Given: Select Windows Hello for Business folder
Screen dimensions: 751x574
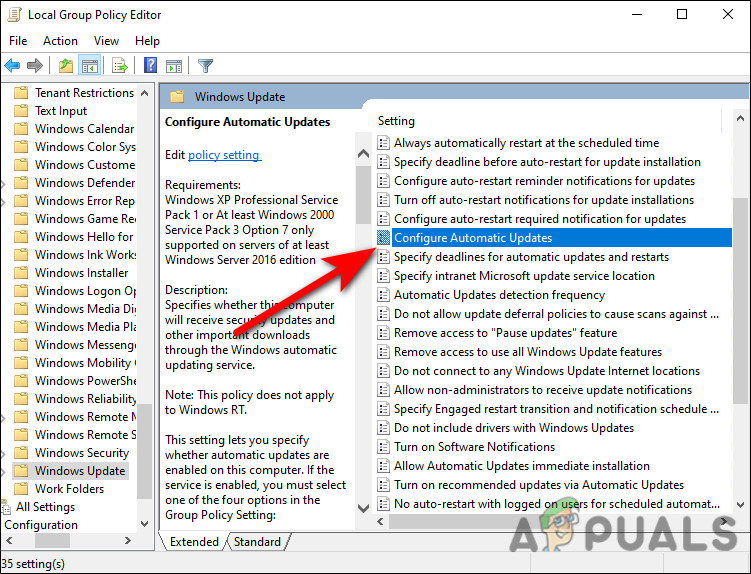Looking at the screenshot, I should coord(84,237).
